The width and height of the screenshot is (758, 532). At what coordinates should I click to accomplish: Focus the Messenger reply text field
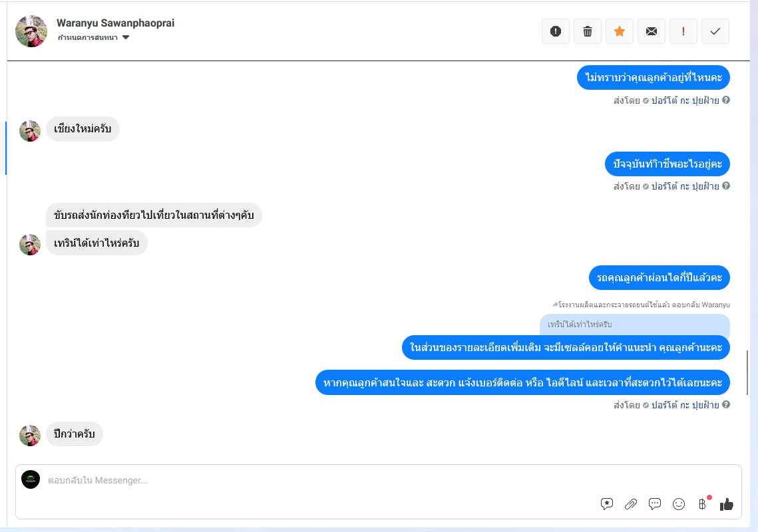(x=319, y=480)
